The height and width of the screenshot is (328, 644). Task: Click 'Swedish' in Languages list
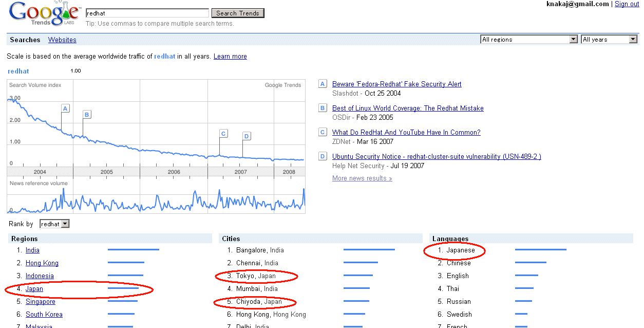tap(459, 314)
